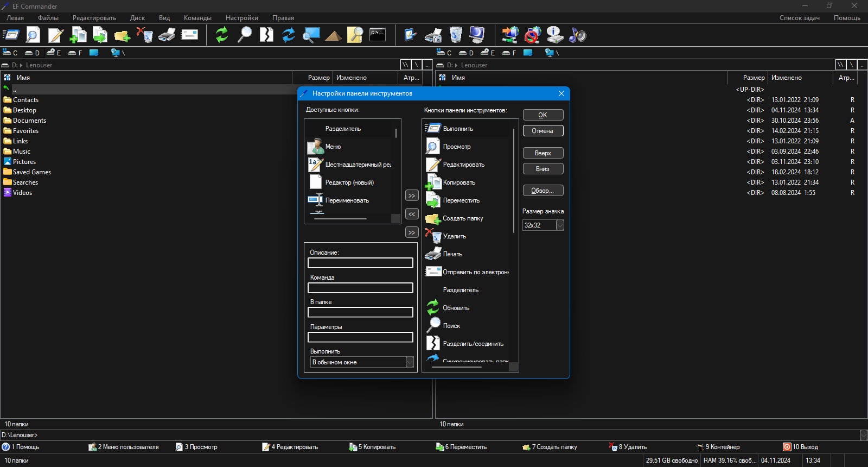Open the 'Команды' menu
This screenshot has width=868, height=467.
[197, 18]
